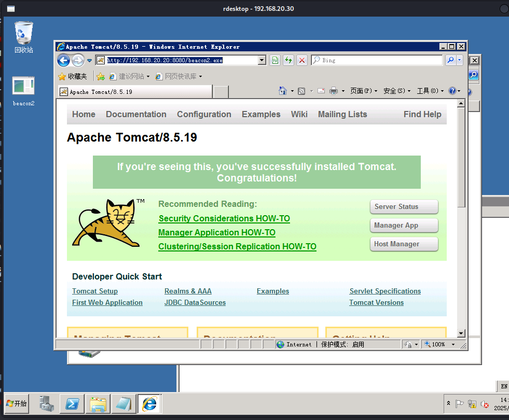Expand the Home icon dropdown arrow

[292, 91]
